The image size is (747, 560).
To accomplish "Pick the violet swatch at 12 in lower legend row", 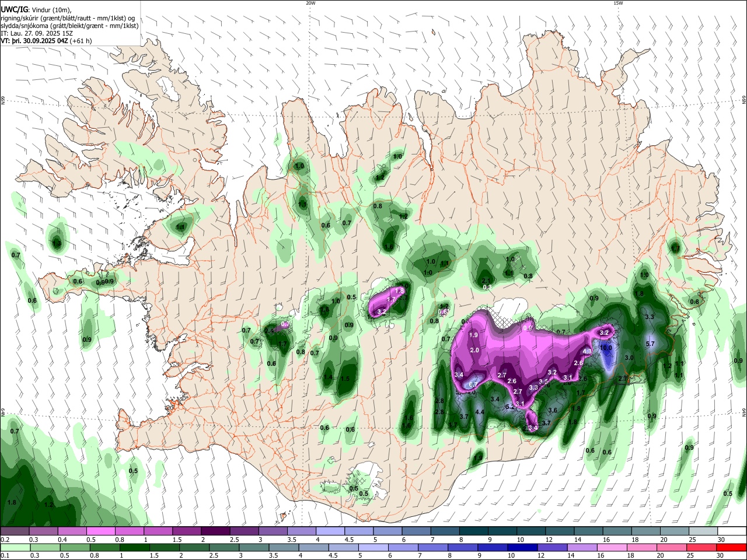I will pyautogui.click(x=552, y=547).
